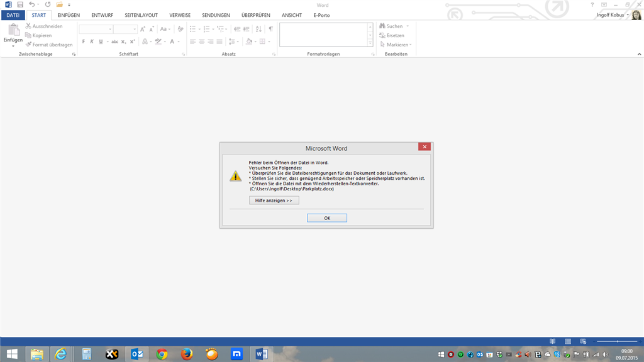
Task: Increase font size with the larger A icon
Action: point(143,29)
